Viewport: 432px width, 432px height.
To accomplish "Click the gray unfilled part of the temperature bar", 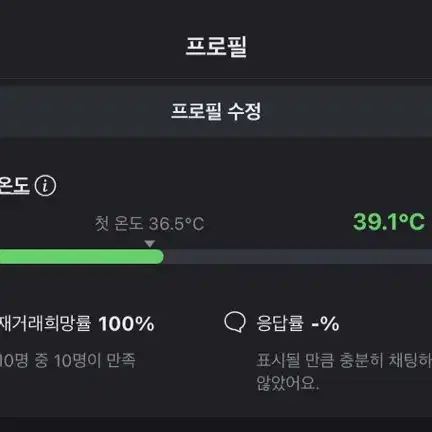I will (298, 257).
